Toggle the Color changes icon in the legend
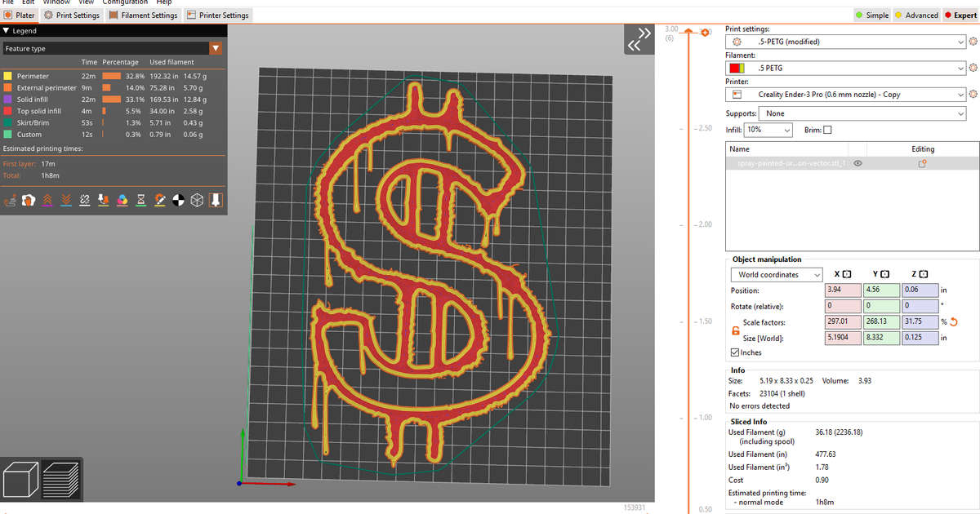The height and width of the screenshot is (514, 980). click(122, 200)
